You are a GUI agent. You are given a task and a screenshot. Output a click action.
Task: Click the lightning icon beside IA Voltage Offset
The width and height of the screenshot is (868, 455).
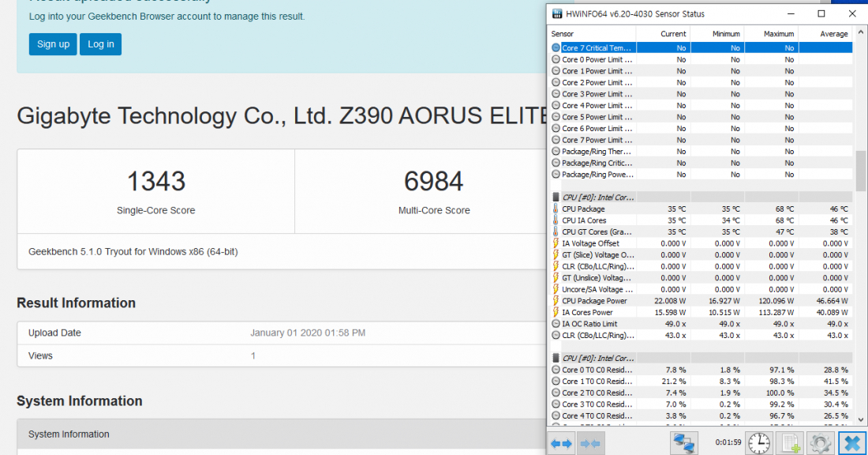click(556, 243)
